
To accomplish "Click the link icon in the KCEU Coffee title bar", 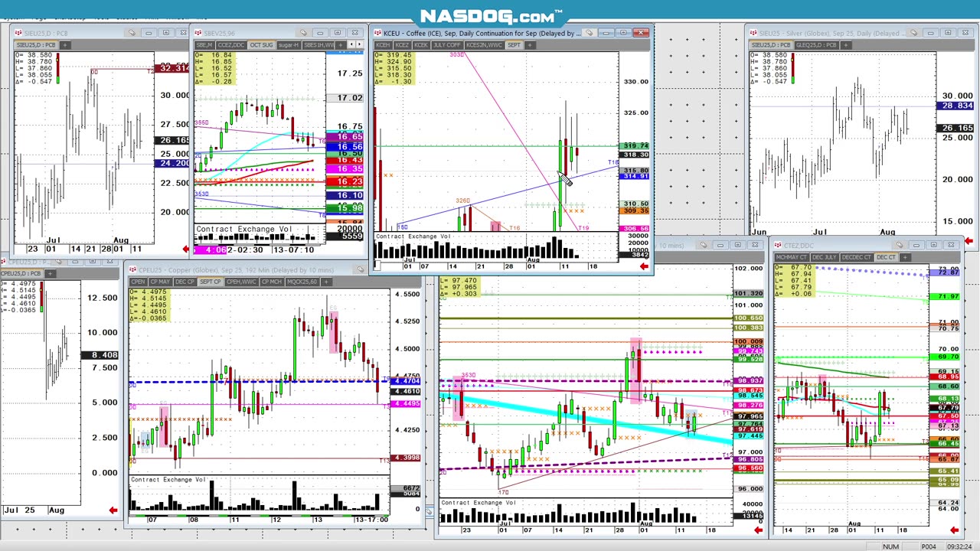I will (589, 33).
